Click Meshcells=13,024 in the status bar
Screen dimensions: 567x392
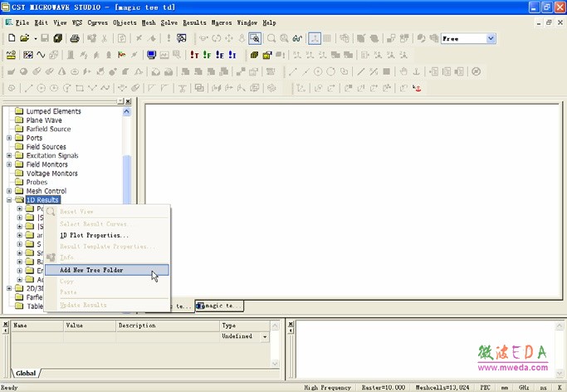coord(442,387)
